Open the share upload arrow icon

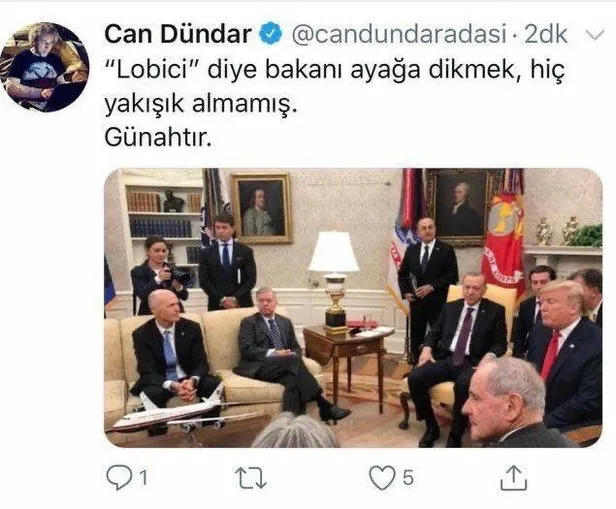(513, 478)
